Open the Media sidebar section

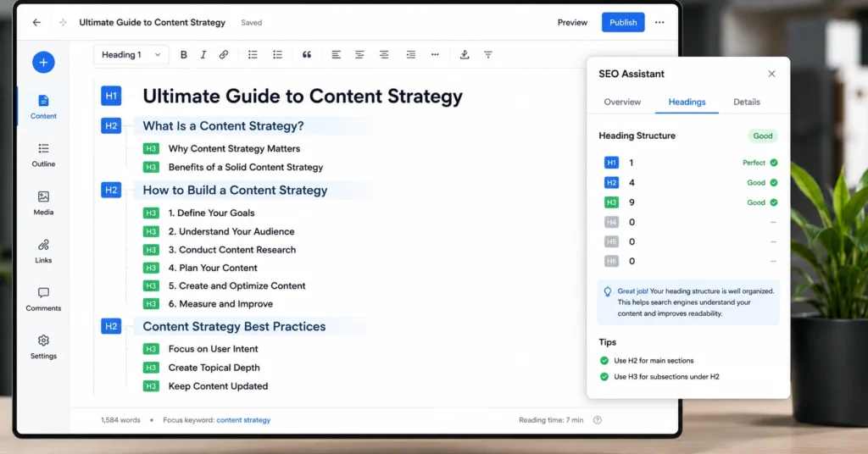(x=43, y=203)
